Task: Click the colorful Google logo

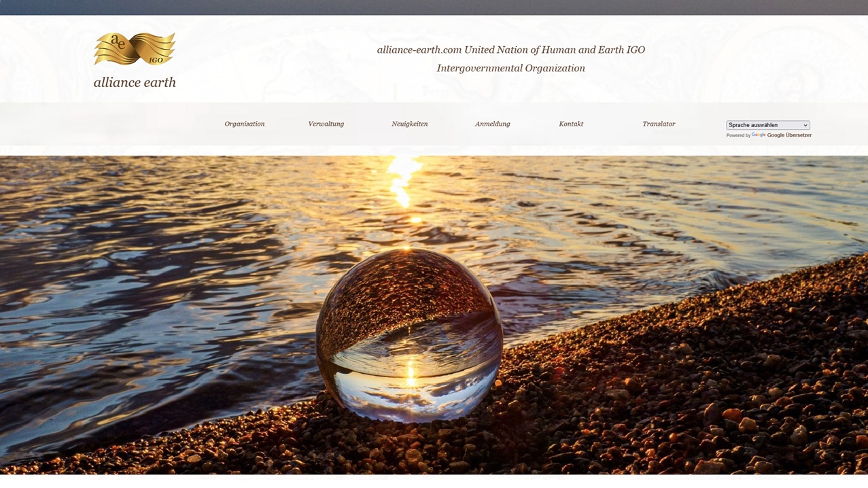Action: [x=759, y=135]
